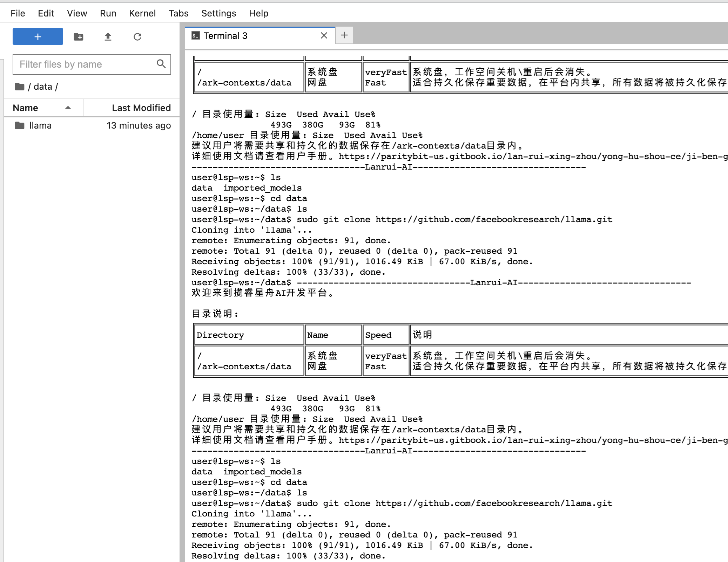Viewport: 728px width, 562px height.
Task: Sort files by Last Modified
Action: (x=141, y=108)
